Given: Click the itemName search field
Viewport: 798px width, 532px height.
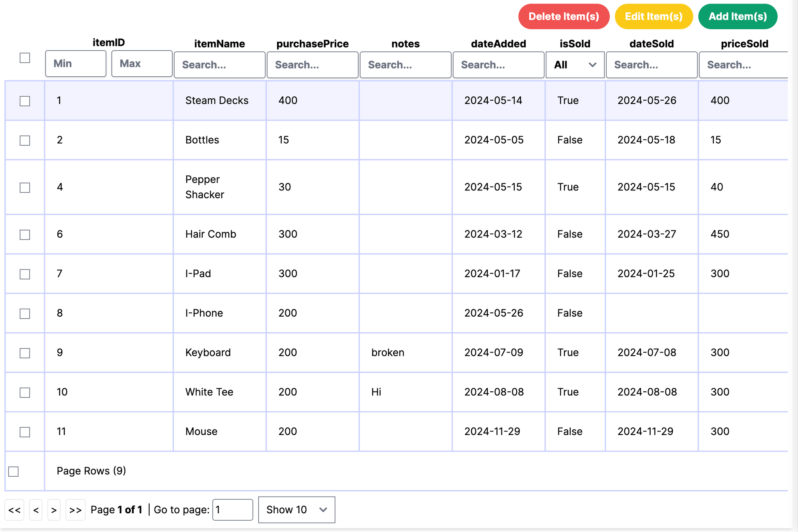Looking at the screenshot, I should 219,65.
